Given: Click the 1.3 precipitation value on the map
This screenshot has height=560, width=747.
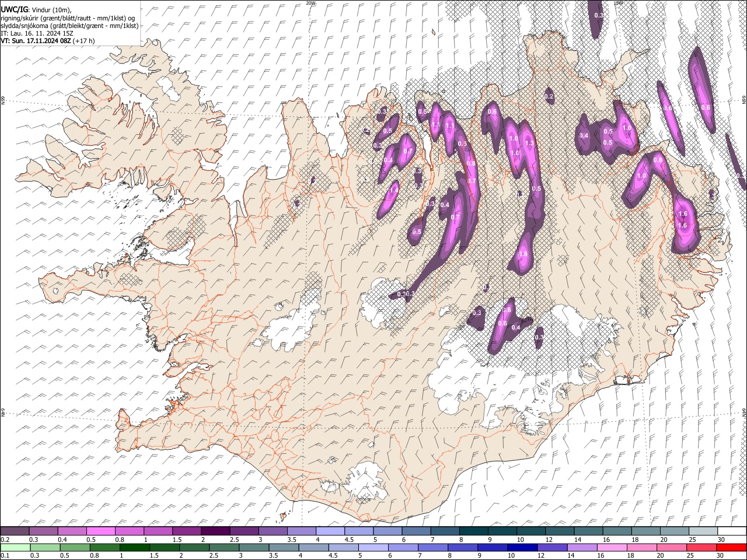Looking at the screenshot, I should pos(529,143).
